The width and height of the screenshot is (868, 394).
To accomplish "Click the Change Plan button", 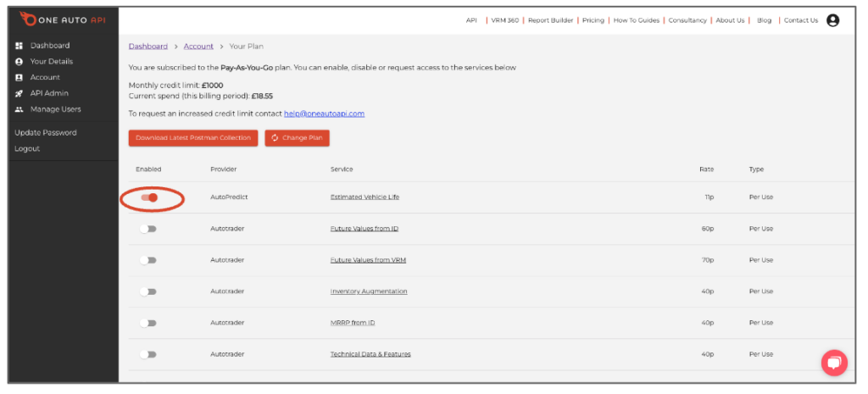I will coord(297,138).
